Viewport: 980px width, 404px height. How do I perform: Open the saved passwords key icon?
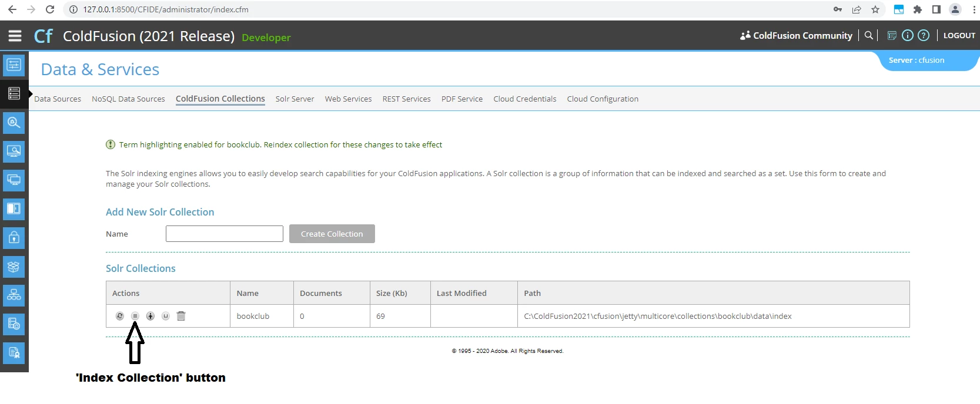pos(838,9)
